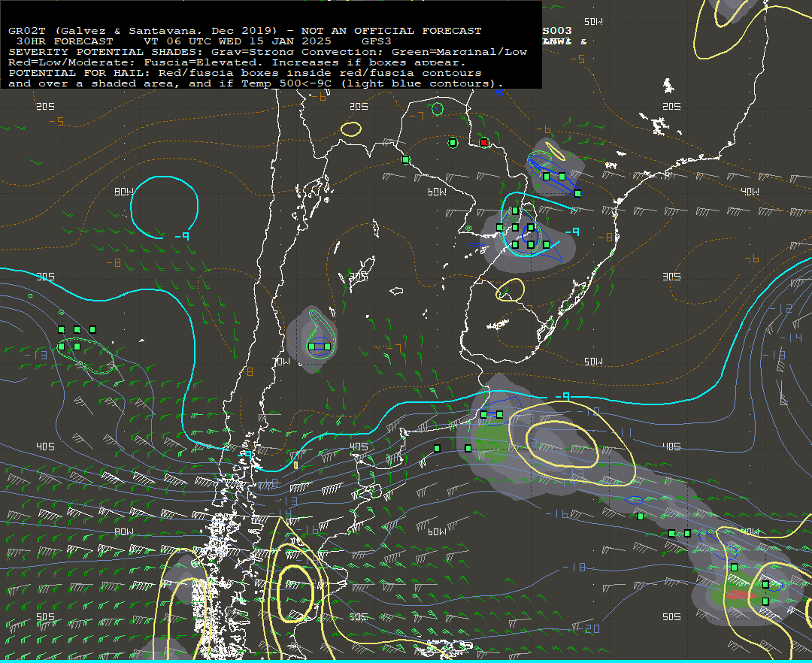Click the 'and over a shaded area' line
The image size is (812, 663).
click(x=256, y=83)
